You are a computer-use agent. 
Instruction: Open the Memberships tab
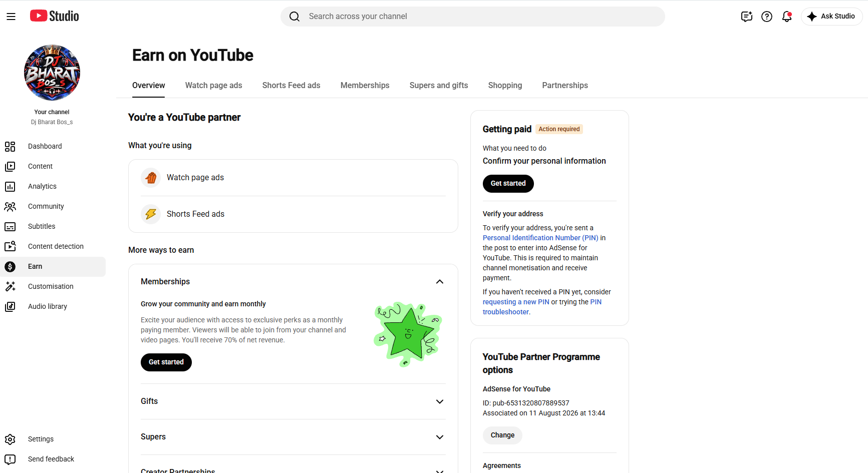point(365,86)
